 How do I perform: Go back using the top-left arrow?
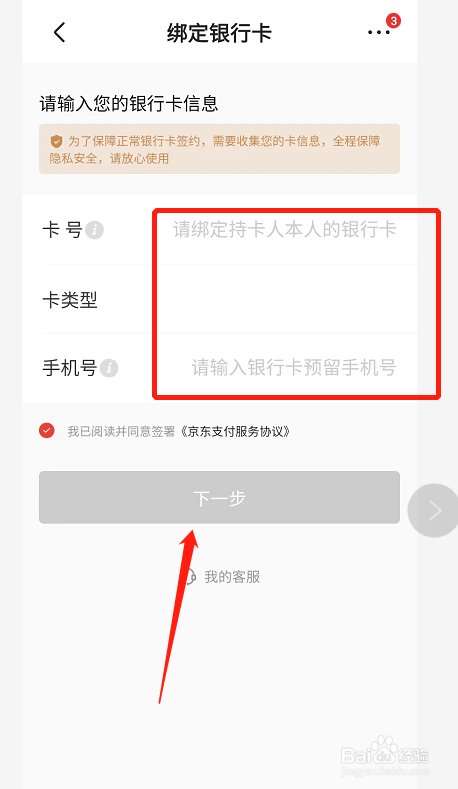[x=59, y=33]
